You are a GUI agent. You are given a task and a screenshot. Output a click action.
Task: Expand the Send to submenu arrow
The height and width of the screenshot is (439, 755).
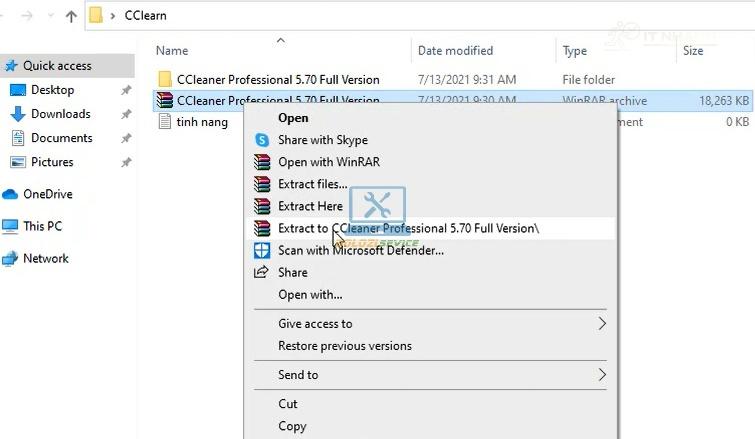click(602, 375)
